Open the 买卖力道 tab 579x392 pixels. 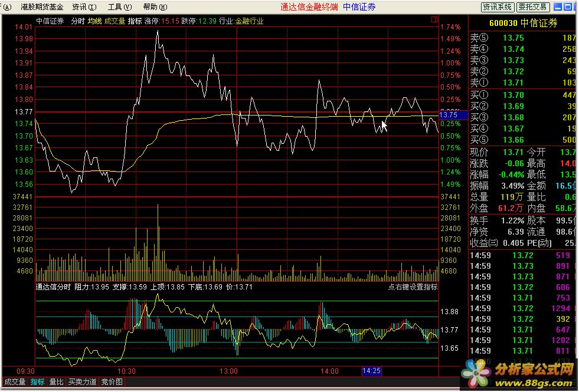(83, 382)
